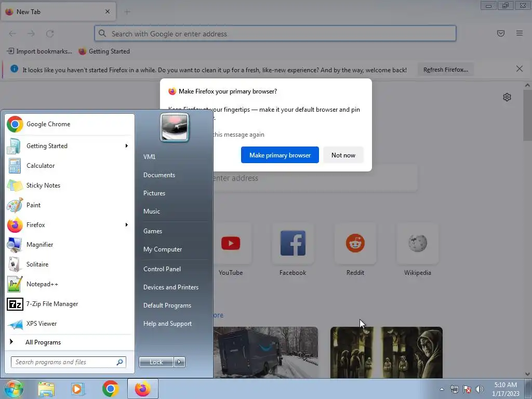This screenshot has width=532, height=399.
Task: Click Firefox icon on the taskbar
Action: point(143,389)
